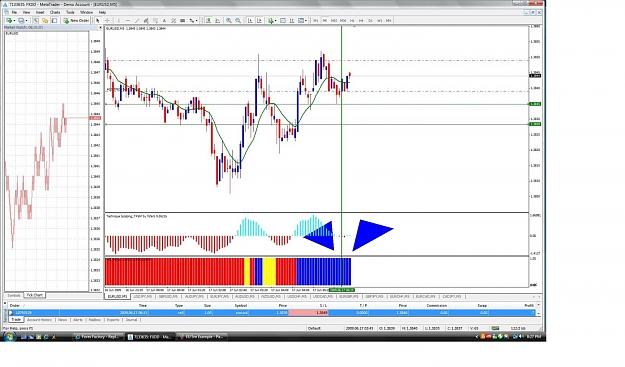The height and width of the screenshot is (367, 625).
Task: Expand the profiles dropdown arrow
Action: tap(27, 20)
